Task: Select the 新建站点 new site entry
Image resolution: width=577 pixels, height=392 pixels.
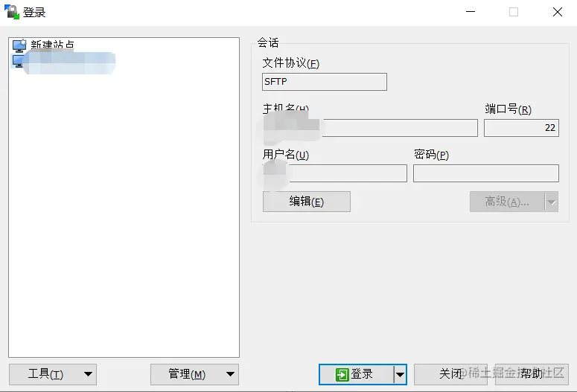Action: (43, 45)
